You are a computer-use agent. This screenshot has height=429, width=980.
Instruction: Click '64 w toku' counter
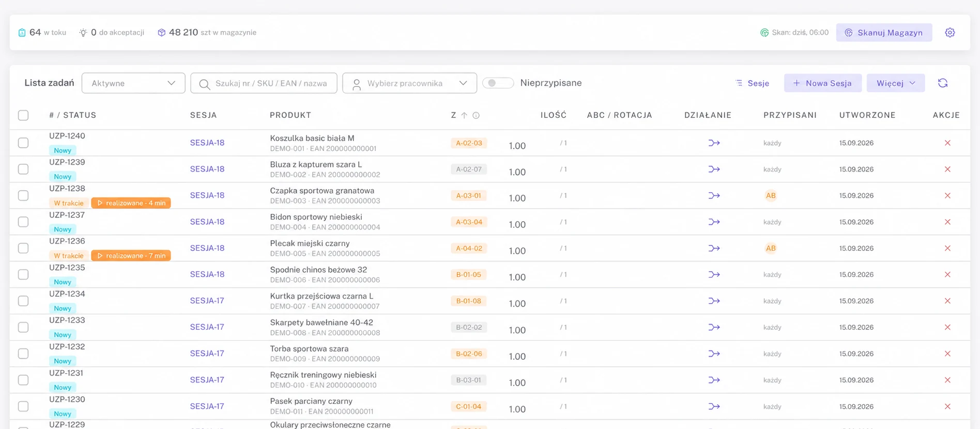click(42, 33)
